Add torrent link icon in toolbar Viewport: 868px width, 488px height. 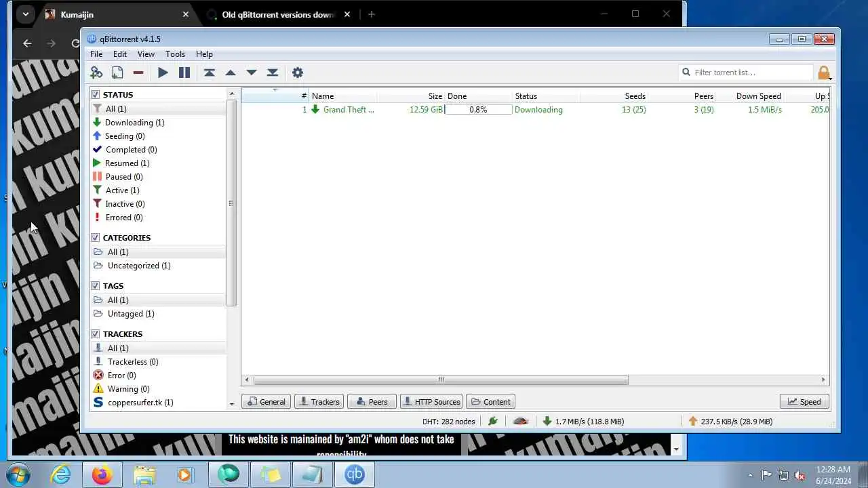click(96, 73)
